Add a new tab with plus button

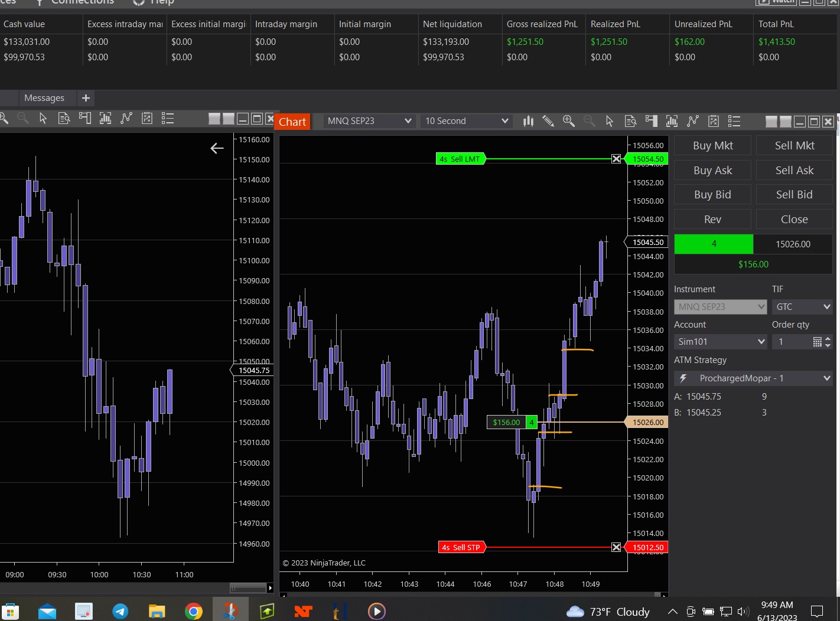point(86,98)
